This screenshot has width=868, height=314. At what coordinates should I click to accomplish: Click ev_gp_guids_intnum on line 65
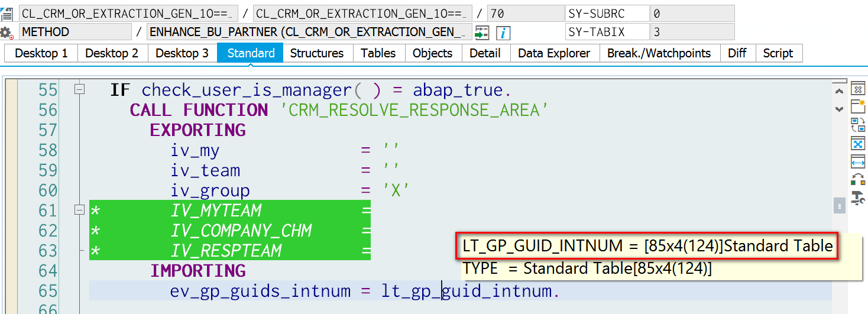(260, 291)
